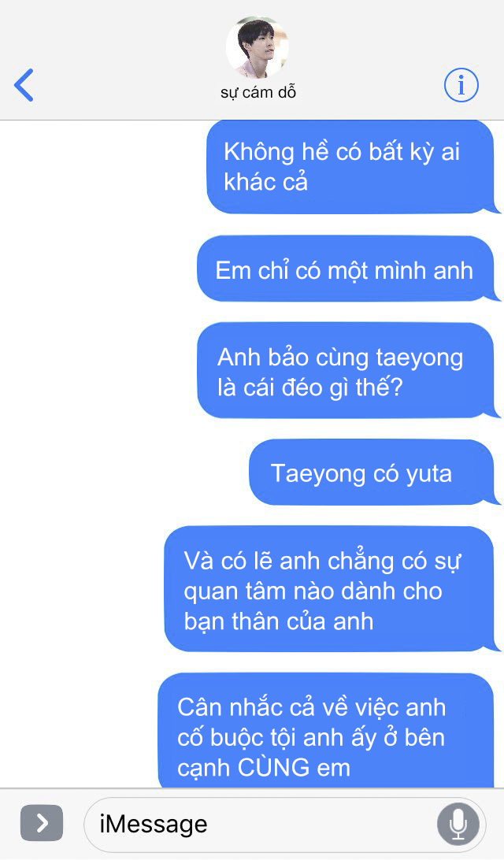Select the "Không hề có bất kỳ ai khác cả" bubble
The height and width of the screenshot is (860, 504).
click(353, 167)
